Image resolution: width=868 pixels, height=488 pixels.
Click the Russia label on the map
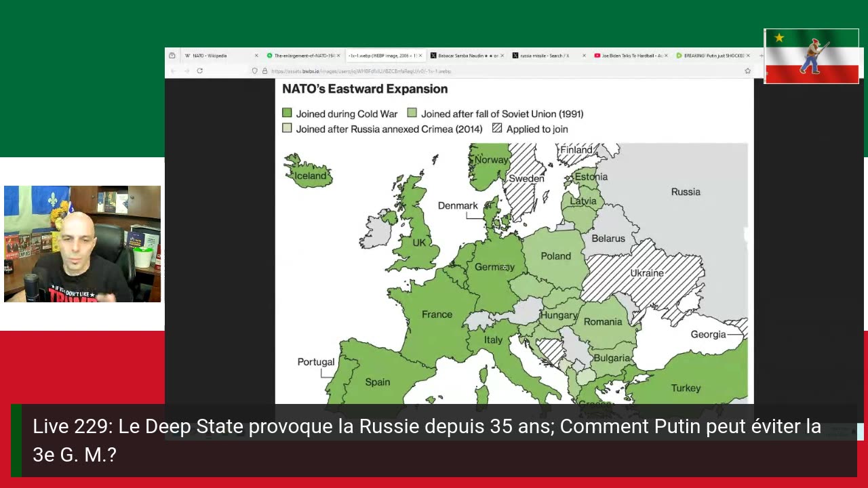tap(686, 192)
